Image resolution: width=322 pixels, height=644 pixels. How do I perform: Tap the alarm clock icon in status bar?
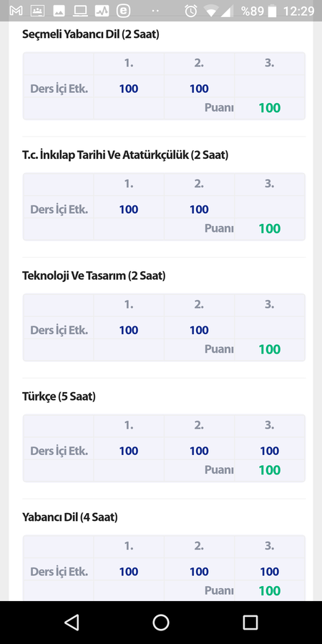pyautogui.click(x=190, y=11)
